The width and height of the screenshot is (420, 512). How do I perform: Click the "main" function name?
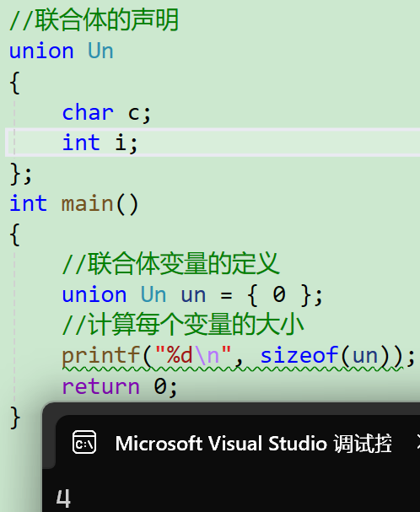[87, 204]
